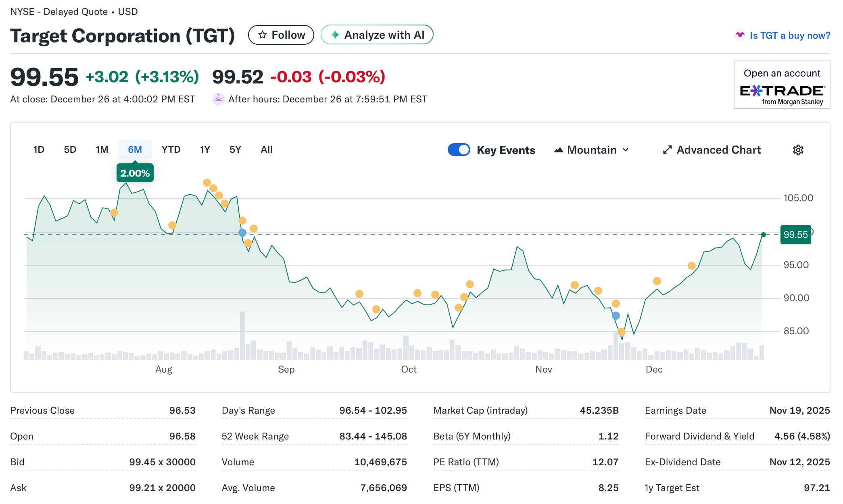Select the 1D time range tab
843x504 pixels.
[39, 150]
